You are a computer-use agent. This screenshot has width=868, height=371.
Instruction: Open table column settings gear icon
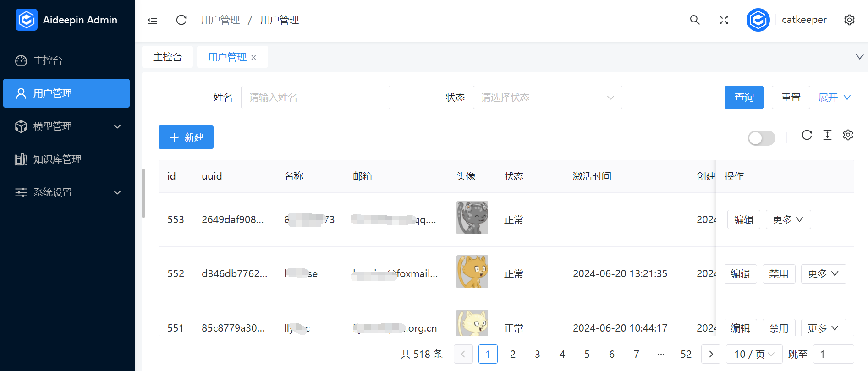848,135
